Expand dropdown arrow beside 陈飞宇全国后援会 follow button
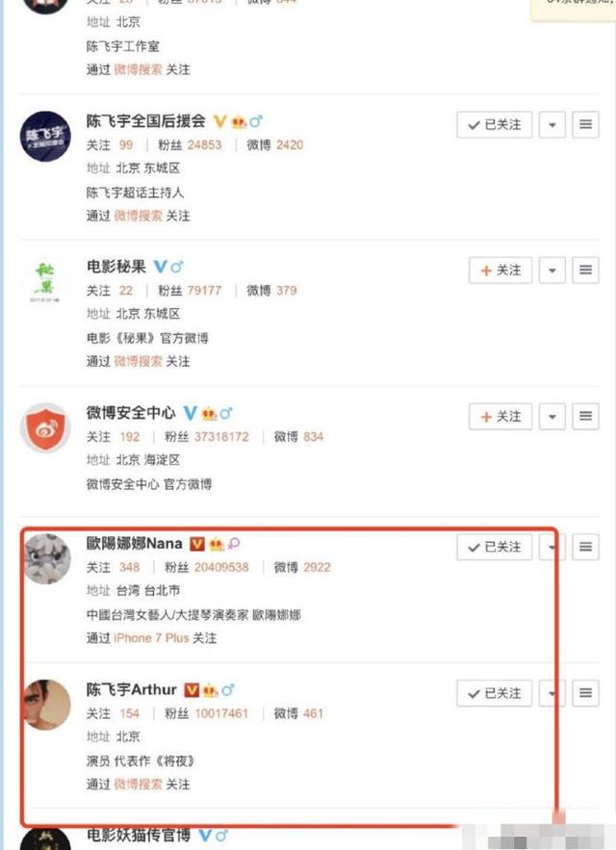The image size is (616, 850). point(552,125)
